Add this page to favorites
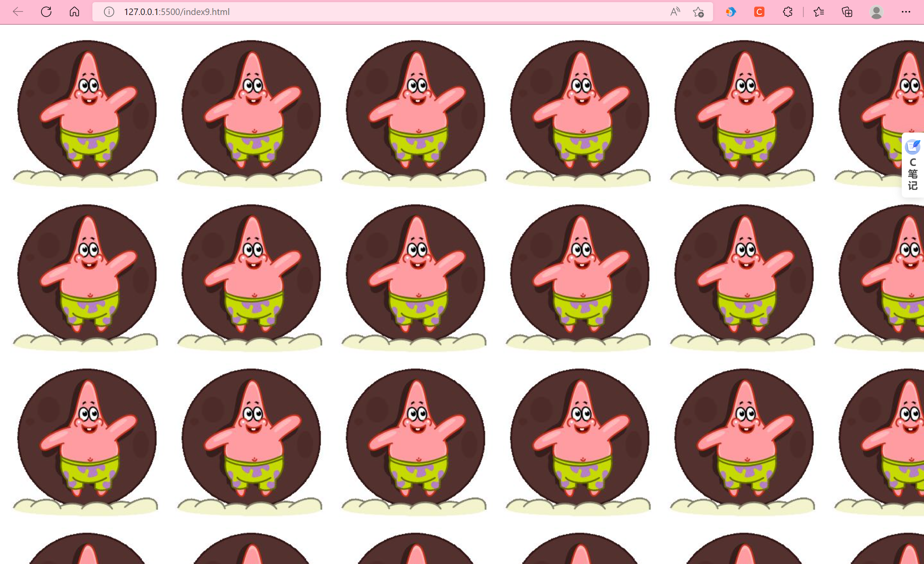The height and width of the screenshot is (564, 924). click(x=698, y=12)
